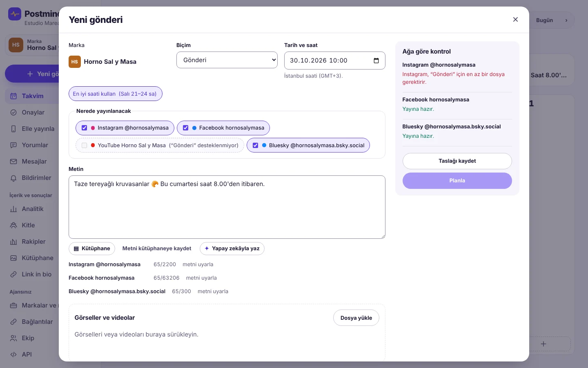The width and height of the screenshot is (588, 368).
Task: Click the Kütüphane image icon in sidebar
Action: click(13, 258)
